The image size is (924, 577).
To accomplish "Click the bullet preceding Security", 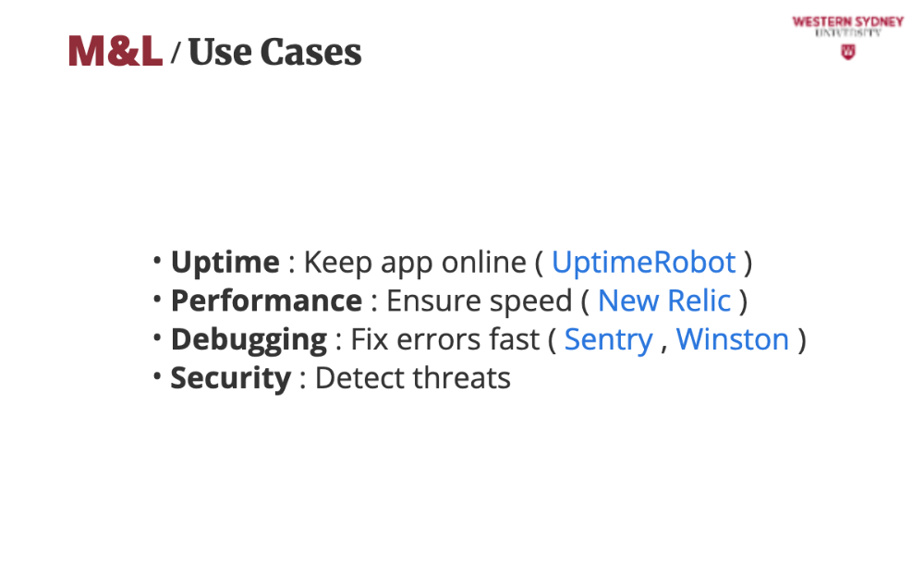I will point(159,377).
